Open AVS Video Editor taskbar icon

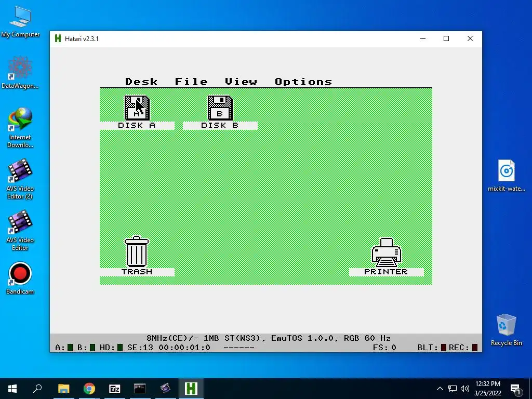(165, 389)
